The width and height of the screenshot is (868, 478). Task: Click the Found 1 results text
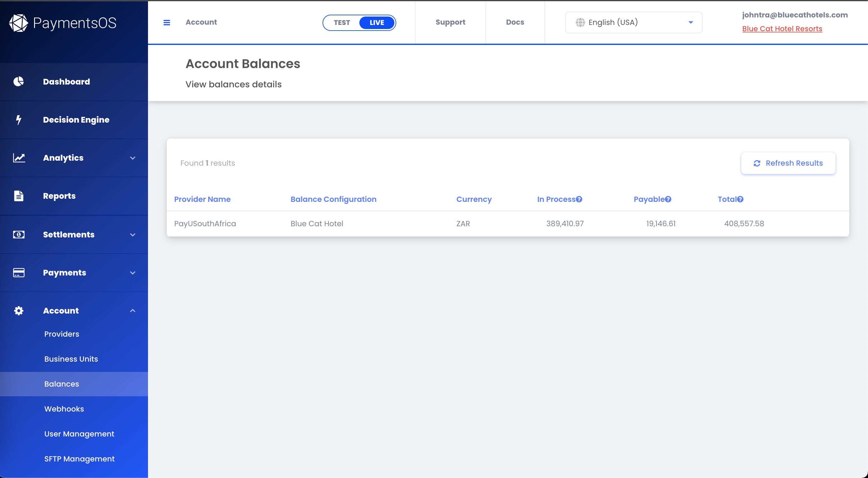coord(208,163)
